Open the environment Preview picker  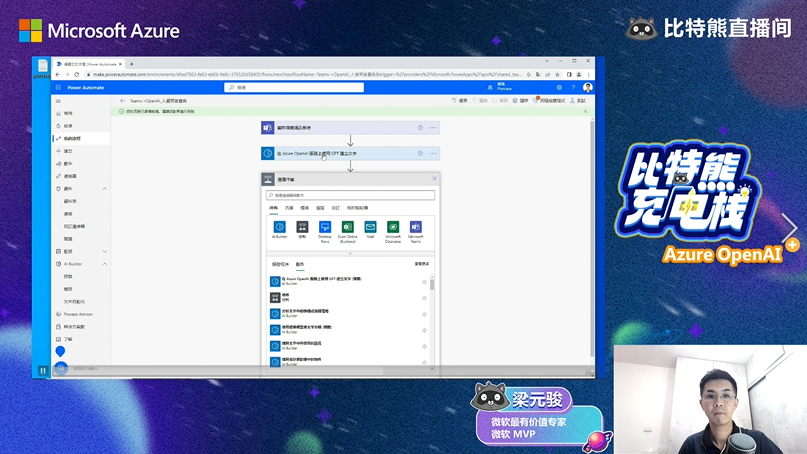pos(499,88)
